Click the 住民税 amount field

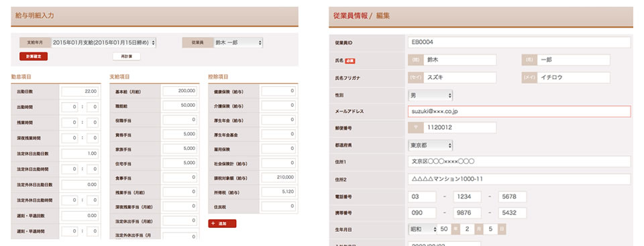point(278,206)
